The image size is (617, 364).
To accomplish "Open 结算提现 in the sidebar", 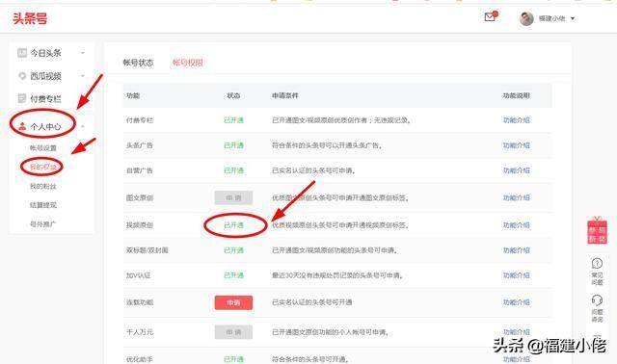I will (43, 205).
